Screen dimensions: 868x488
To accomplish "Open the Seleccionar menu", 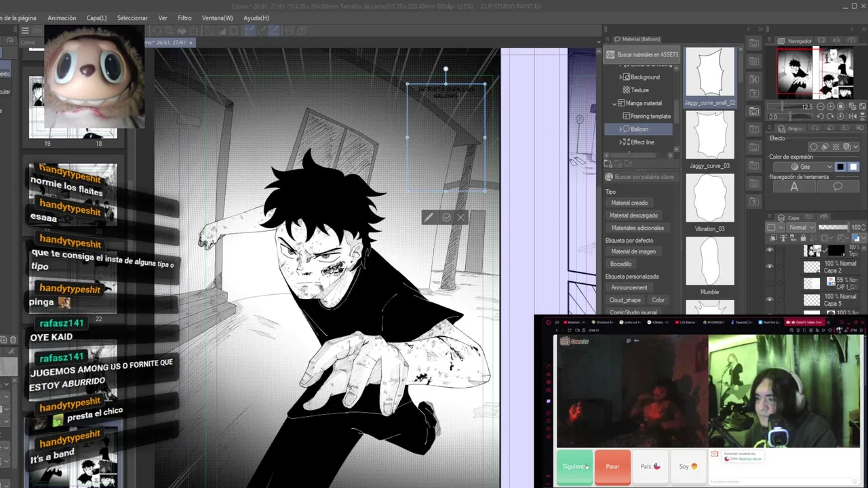I will (132, 18).
